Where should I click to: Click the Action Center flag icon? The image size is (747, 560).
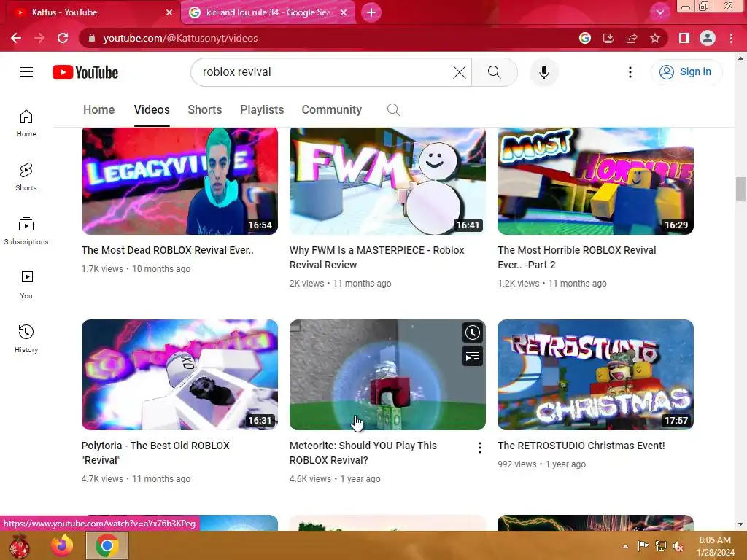point(643,546)
